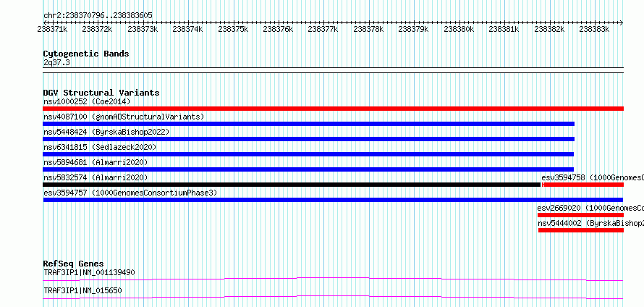Click the 238376k ruler position
This screenshot has width=644, height=307.
(278, 29)
